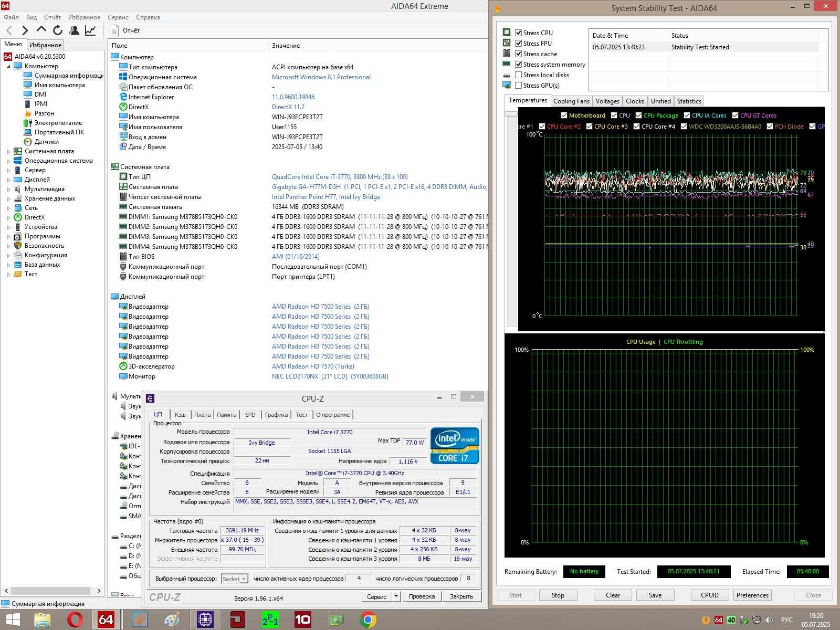The image size is (840, 630).
Task: Expand Операционная система tree node
Action: pyautogui.click(x=8, y=161)
